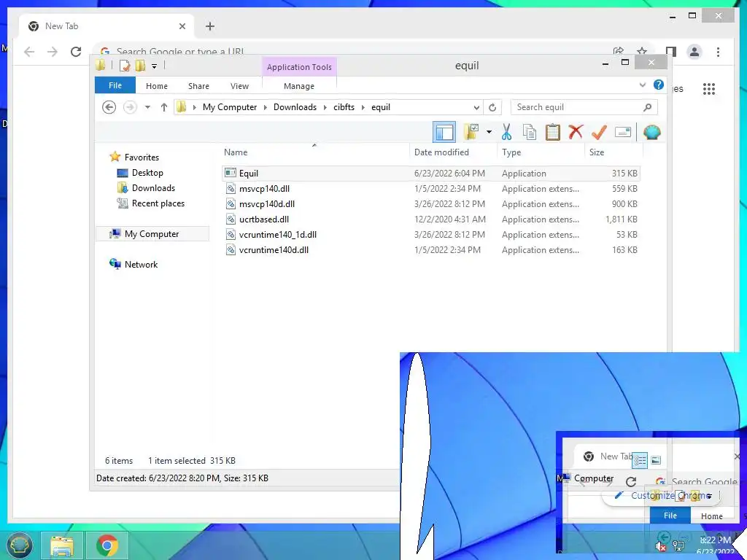Click the folder options icon with checkbox

pos(471,131)
